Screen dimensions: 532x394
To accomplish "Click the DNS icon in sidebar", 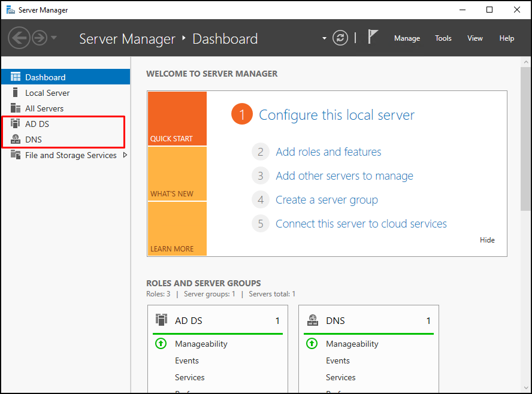I will 16,139.
